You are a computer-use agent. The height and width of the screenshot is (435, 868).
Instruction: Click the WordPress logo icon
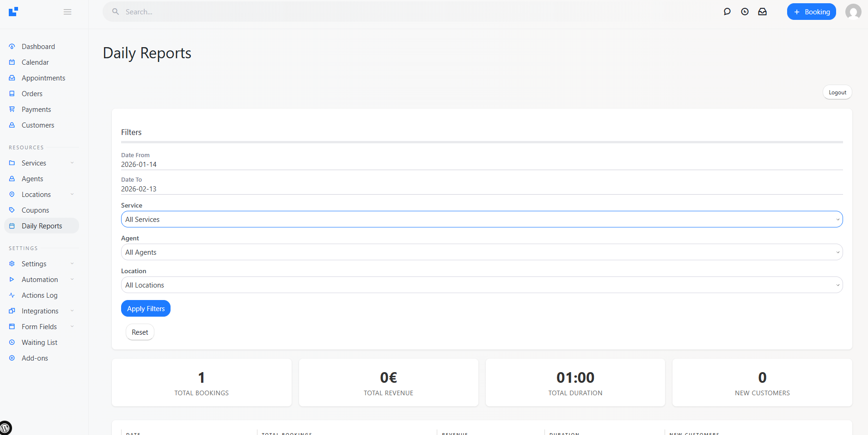6,428
